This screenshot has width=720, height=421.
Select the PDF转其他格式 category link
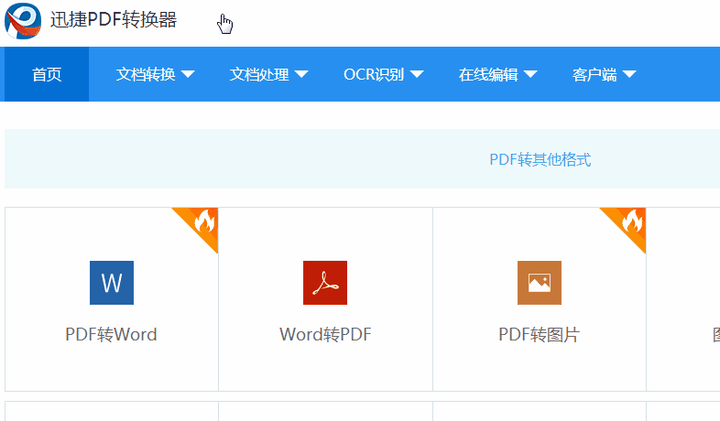click(540, 159)
